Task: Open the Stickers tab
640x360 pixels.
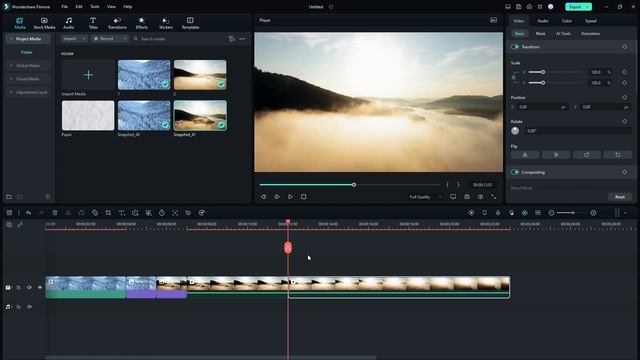Action: [166, 23]
